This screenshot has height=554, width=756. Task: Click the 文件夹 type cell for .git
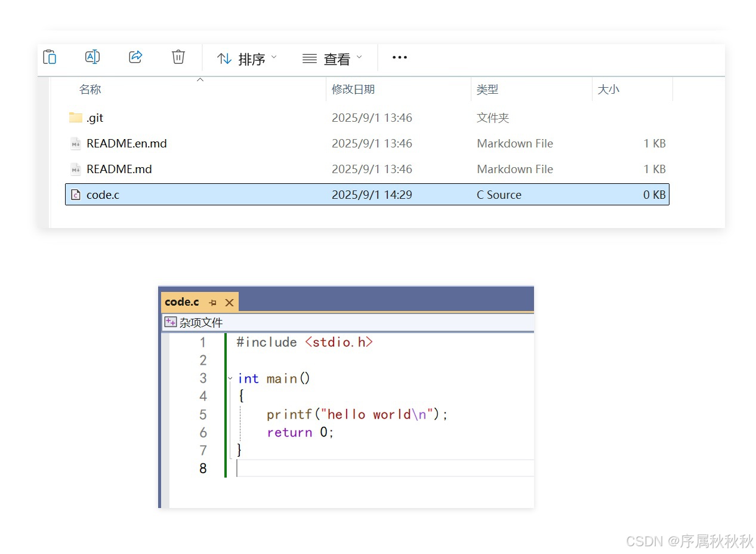[493, 118]
